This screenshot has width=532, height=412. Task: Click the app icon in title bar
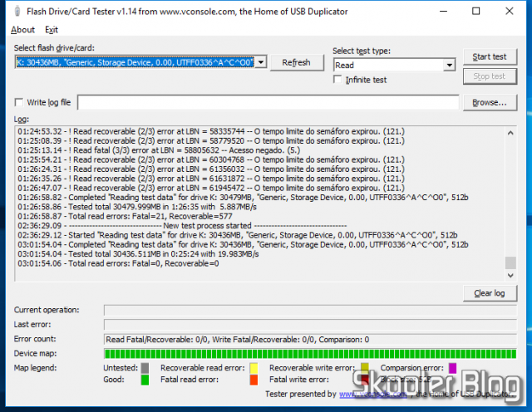[17, 11]
